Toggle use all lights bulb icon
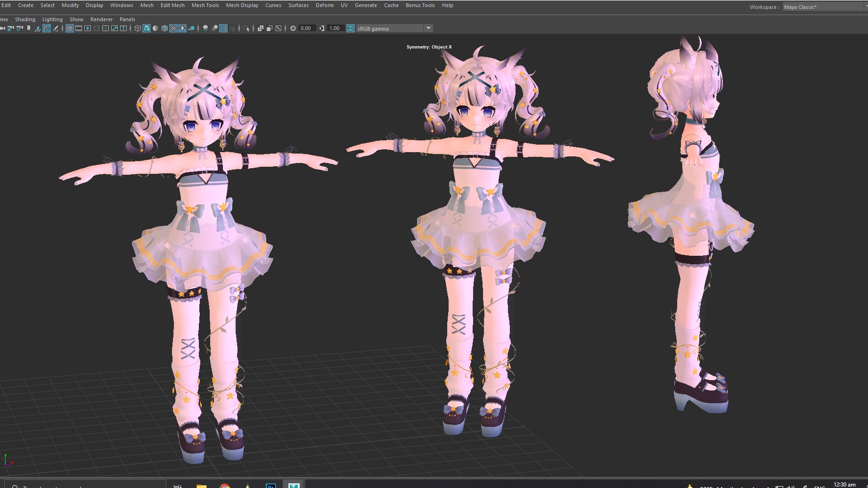Viewport: 868px width, 488px height. (x=182, y=28)
